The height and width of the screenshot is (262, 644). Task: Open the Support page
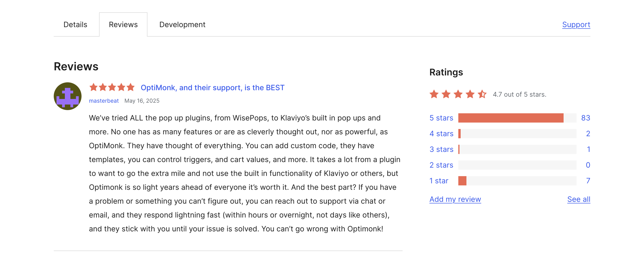(x=576, y=24)
